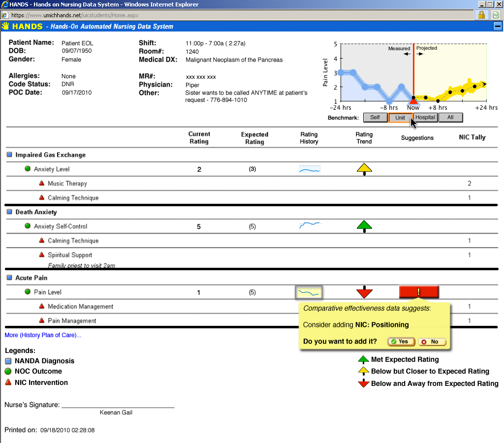
Task: Click the green circle next to Pain Level
Action: (x=28, y=291)
